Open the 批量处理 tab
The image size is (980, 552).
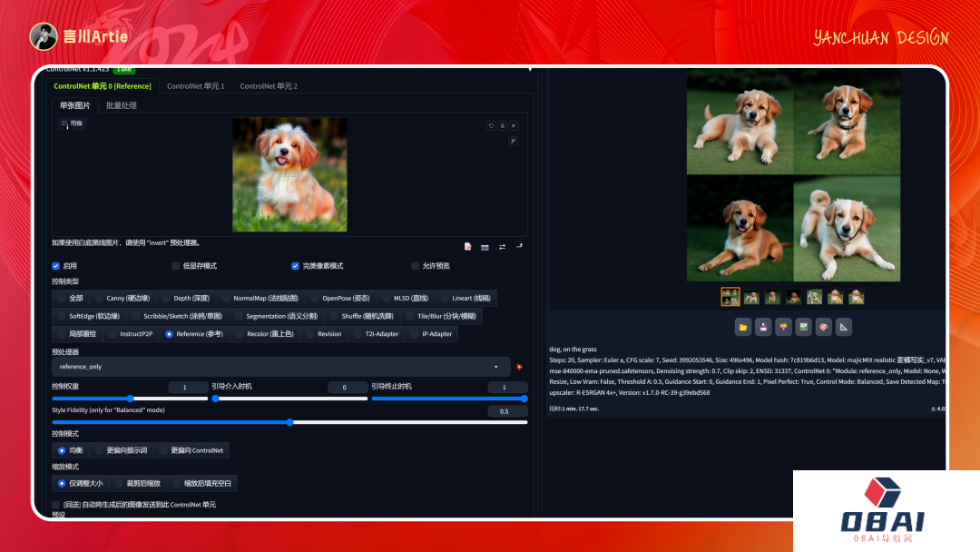click(x=122, y=105)
